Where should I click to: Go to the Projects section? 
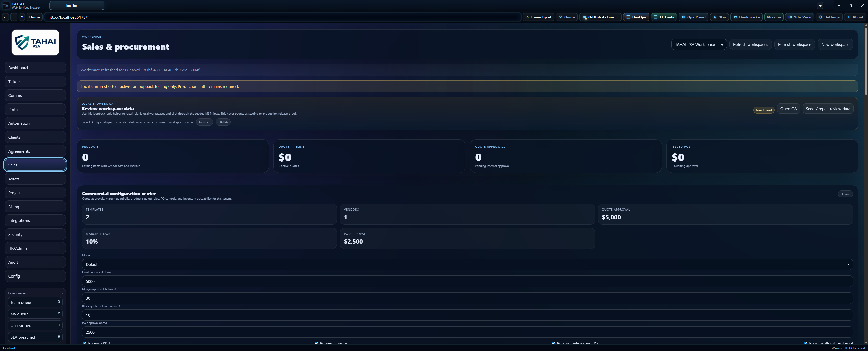point(35,192)
